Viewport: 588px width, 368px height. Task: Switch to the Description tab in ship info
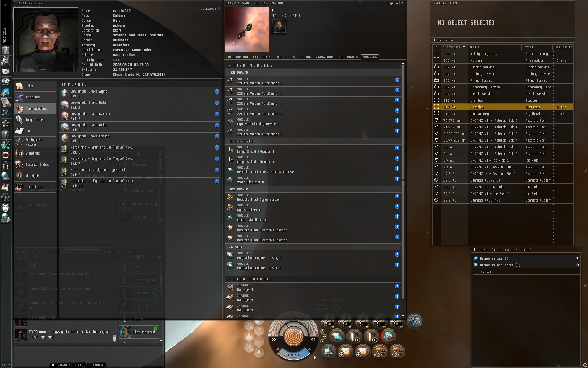(238, 57)
